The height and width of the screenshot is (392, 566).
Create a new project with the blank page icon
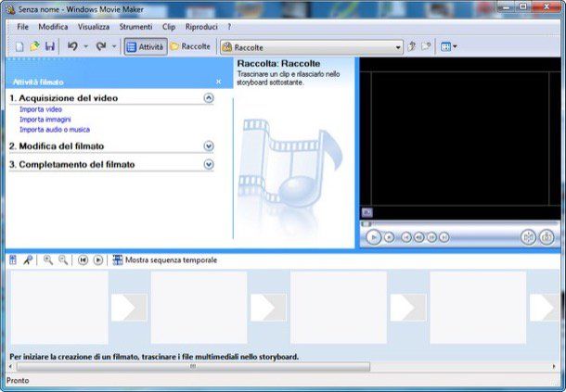click(19, 46)
